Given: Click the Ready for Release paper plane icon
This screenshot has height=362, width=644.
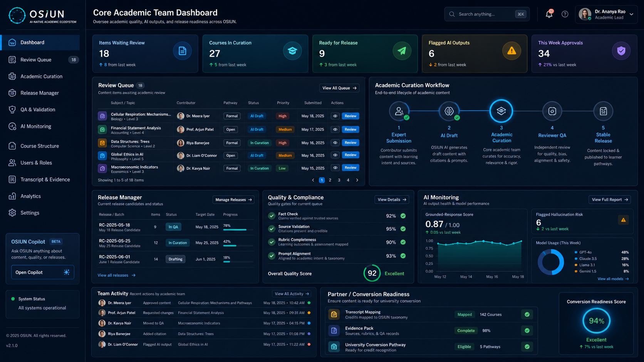Looking at the screenshot, I should [x=402, y=51].
